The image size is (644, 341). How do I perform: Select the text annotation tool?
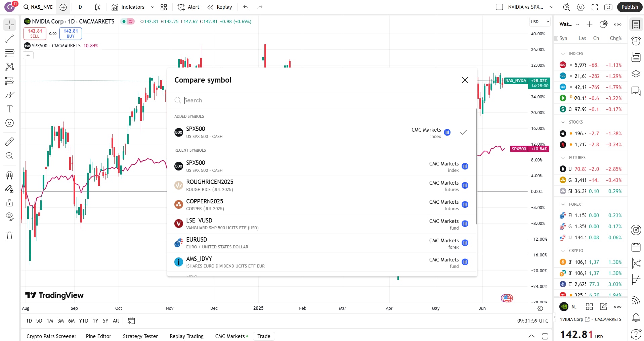[10, 109]
